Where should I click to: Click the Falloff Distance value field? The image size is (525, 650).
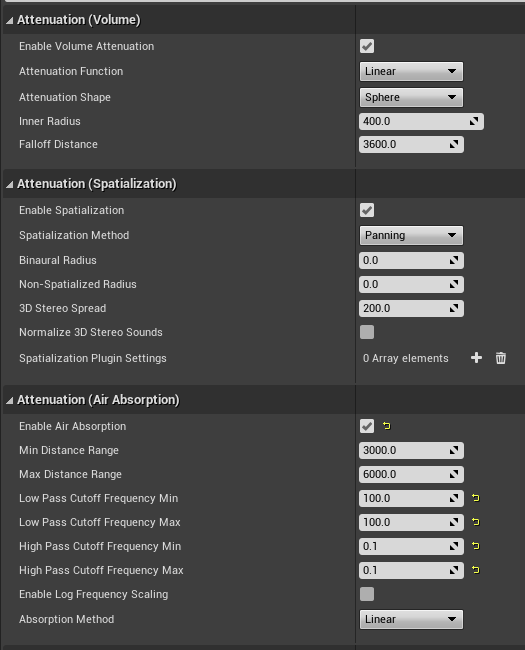(x=411, y=144)
